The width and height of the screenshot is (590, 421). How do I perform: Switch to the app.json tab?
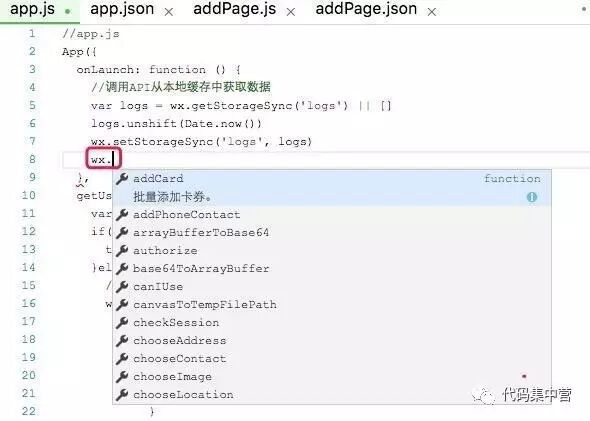(122, 9)
